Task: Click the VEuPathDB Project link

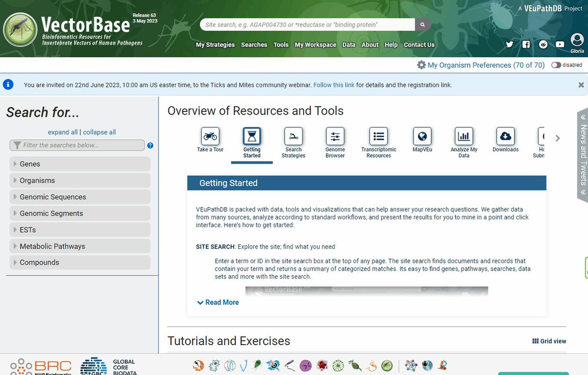Action: (550, 9)
